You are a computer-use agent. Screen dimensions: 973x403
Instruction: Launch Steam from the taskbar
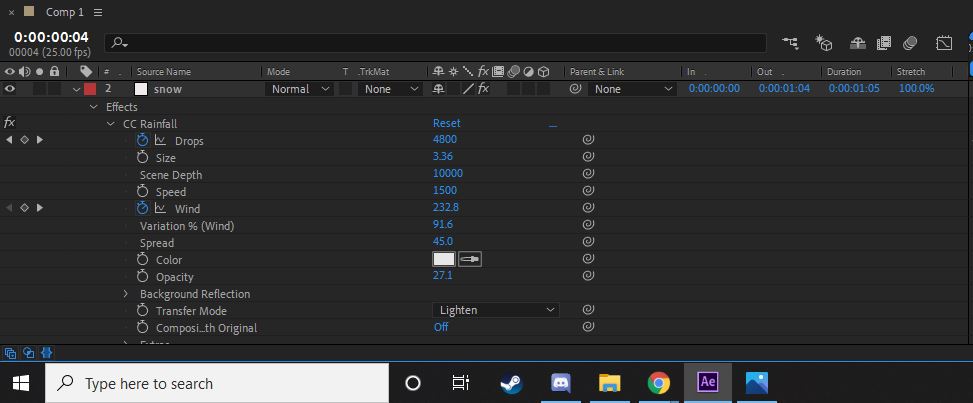[511, 383]
